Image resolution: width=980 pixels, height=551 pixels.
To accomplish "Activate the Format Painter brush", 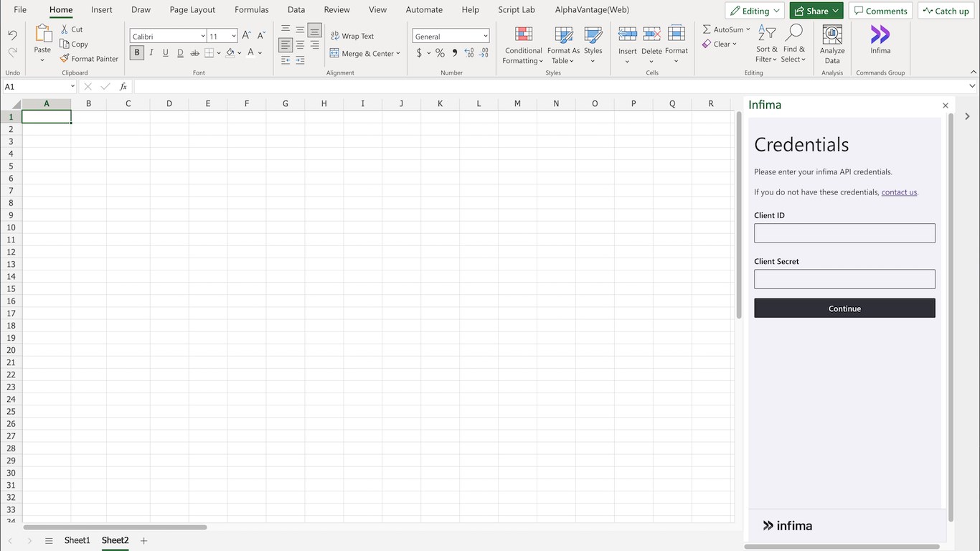I will 89,59.
